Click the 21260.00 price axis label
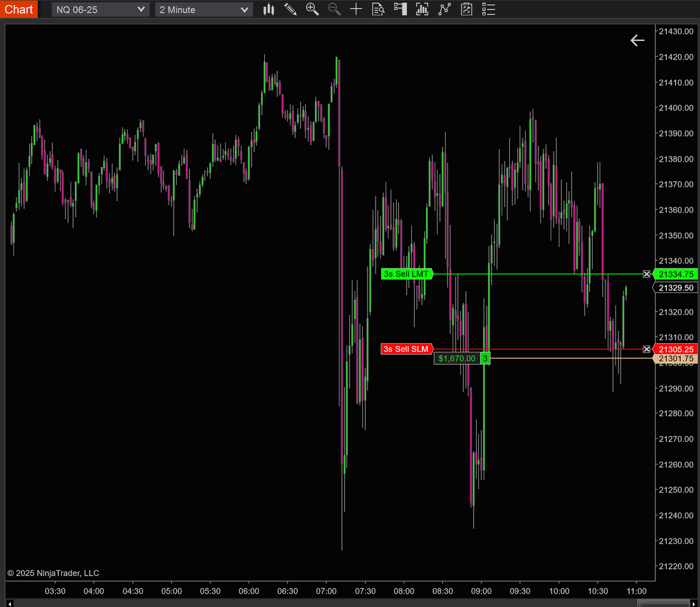 pos(676,465)
